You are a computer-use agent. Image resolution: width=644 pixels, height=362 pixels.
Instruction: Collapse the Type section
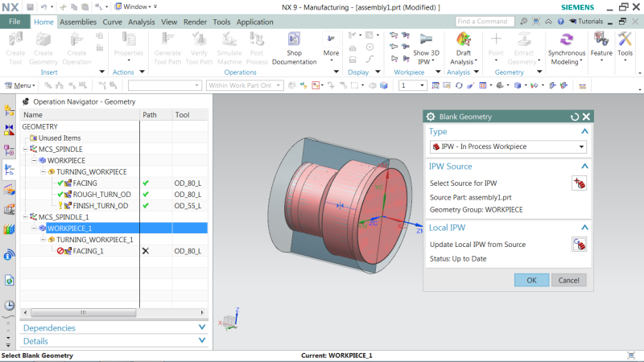click(x=584, y=131)
